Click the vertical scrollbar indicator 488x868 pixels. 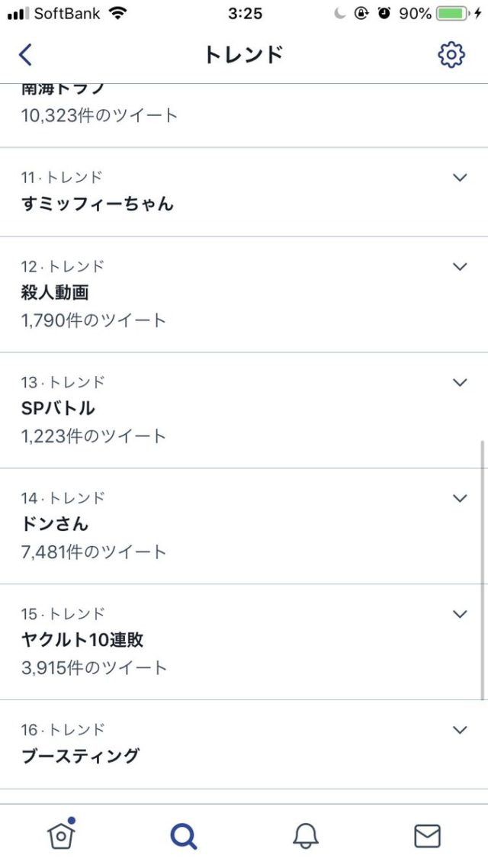click(482, 569)
